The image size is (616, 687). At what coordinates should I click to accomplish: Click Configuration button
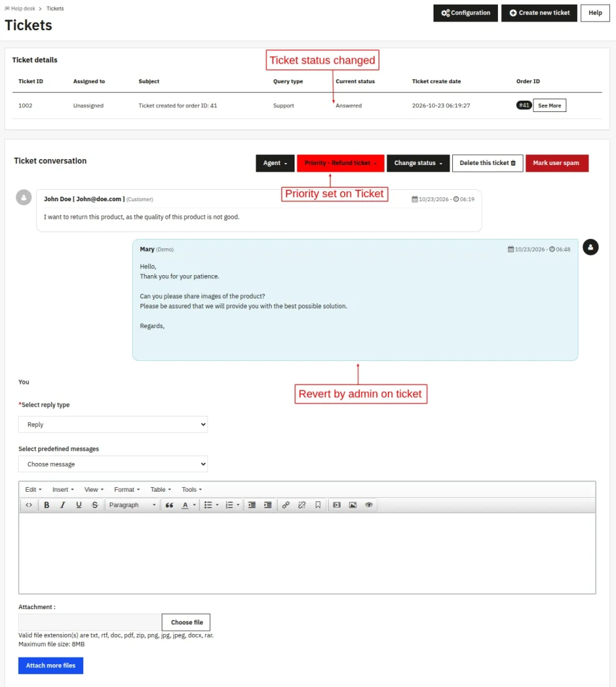[465, 13]
